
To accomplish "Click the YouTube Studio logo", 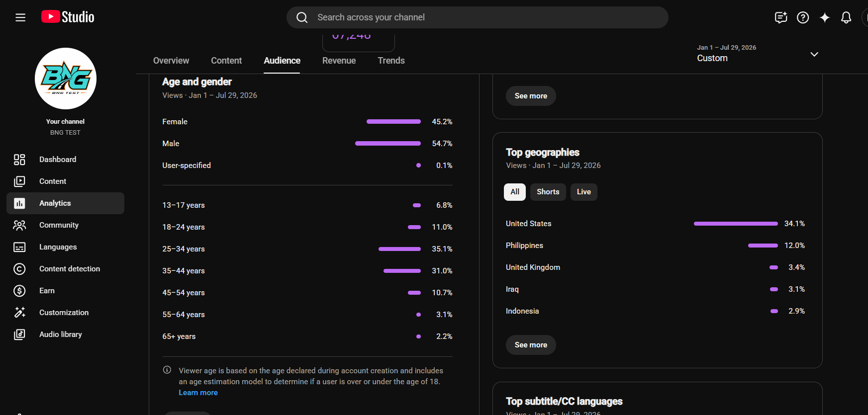I will [68, 17].
